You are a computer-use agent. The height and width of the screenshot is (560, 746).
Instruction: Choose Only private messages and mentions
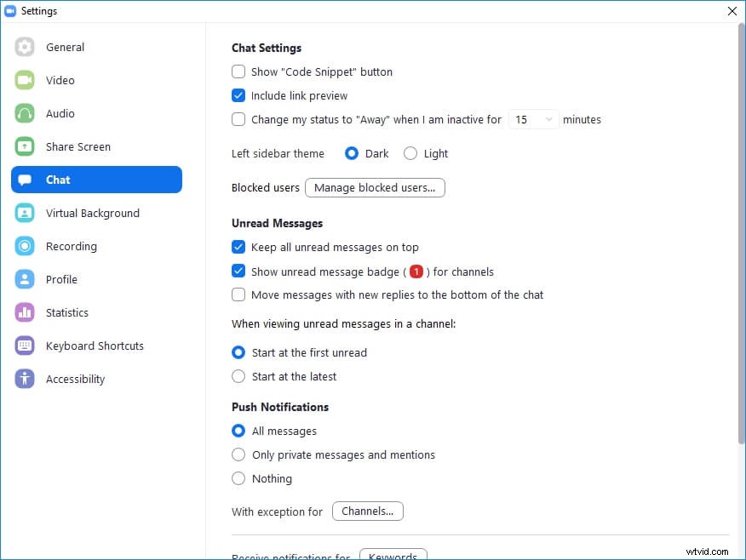238,454
